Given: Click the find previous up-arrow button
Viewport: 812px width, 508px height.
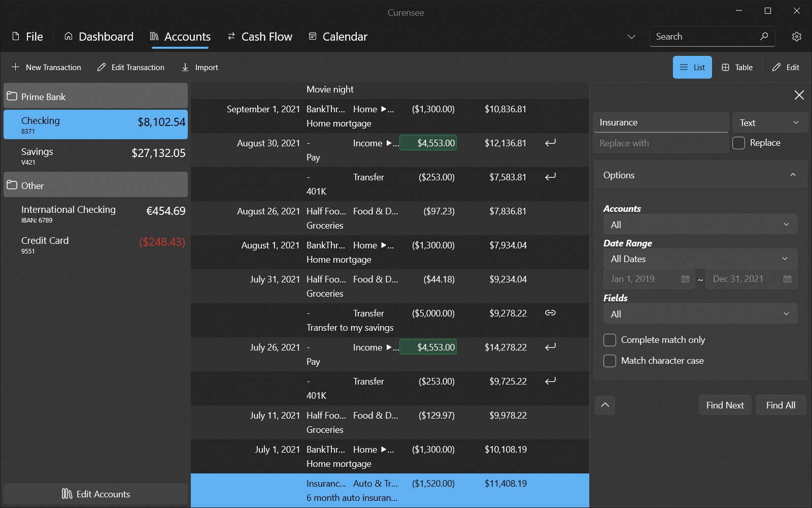Looking at the screenshot, I should click(x=605, y=405).
